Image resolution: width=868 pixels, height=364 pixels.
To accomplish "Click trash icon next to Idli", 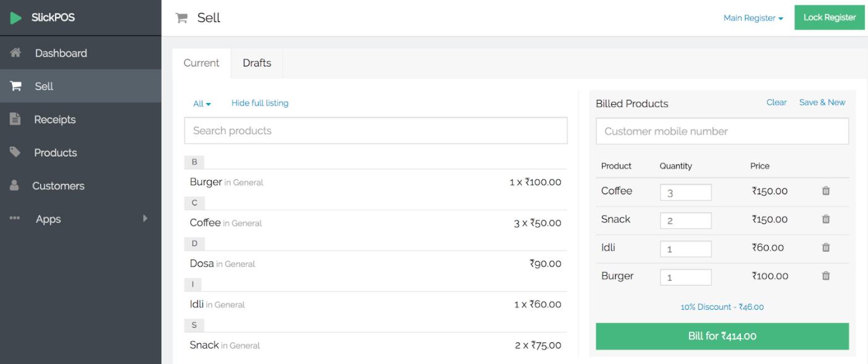I will [x=825, y=248].
